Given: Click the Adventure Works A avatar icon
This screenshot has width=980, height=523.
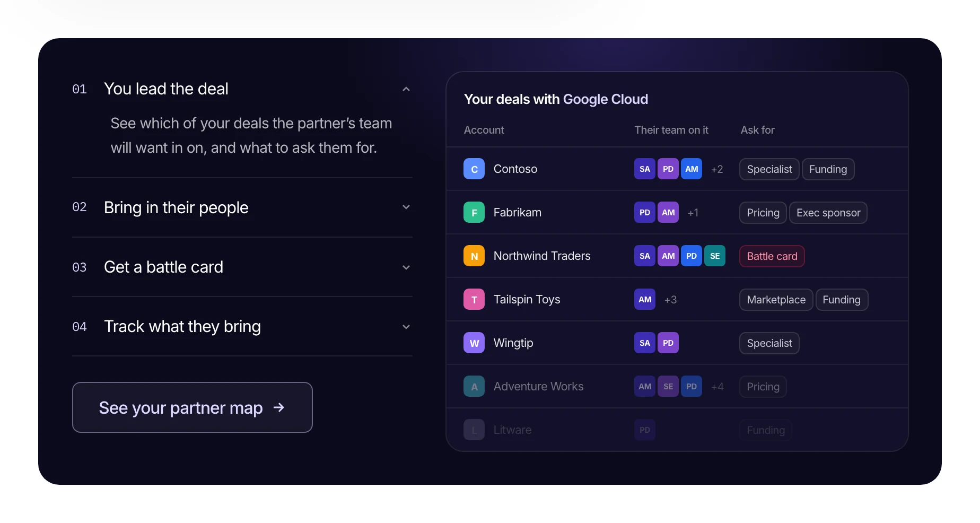Looking at the screenshot, I should click(474, 387).
